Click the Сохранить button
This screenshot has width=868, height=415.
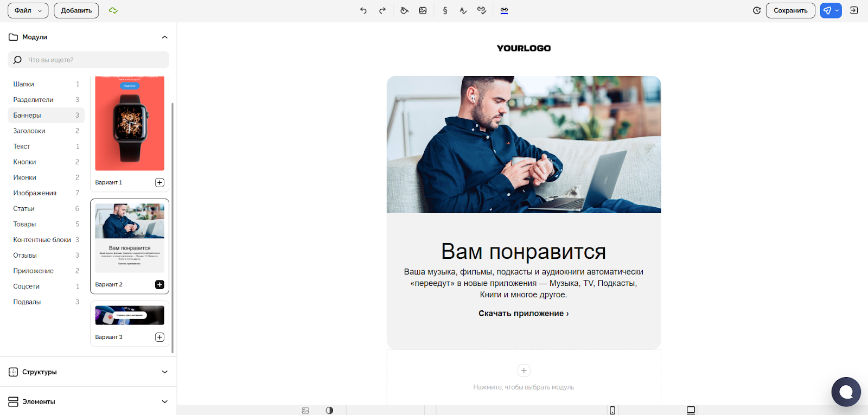coord(790,10)
